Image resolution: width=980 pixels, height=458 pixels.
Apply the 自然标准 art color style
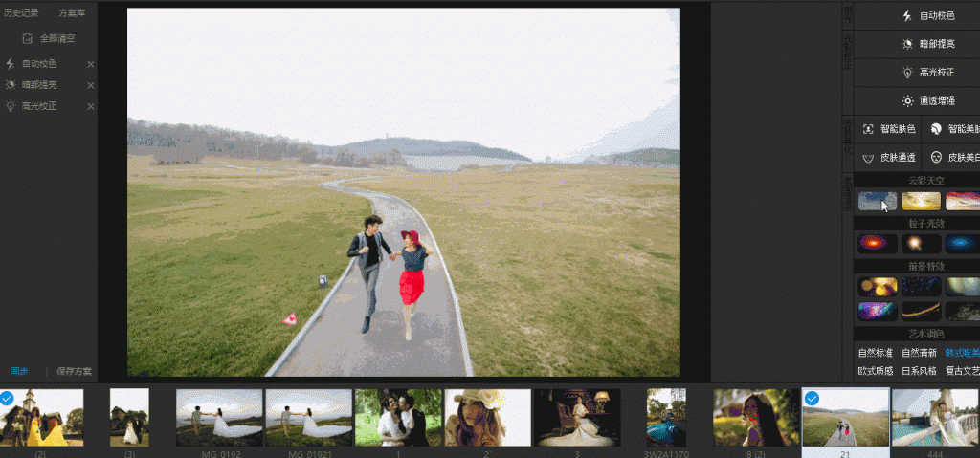[x=875, y=353]
